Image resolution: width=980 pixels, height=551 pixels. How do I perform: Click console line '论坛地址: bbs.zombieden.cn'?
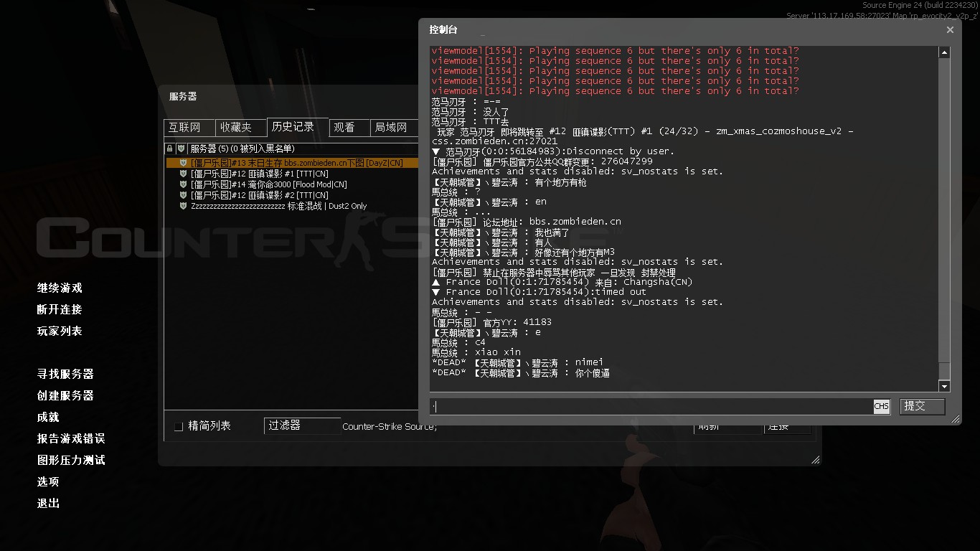coord(527,222)
